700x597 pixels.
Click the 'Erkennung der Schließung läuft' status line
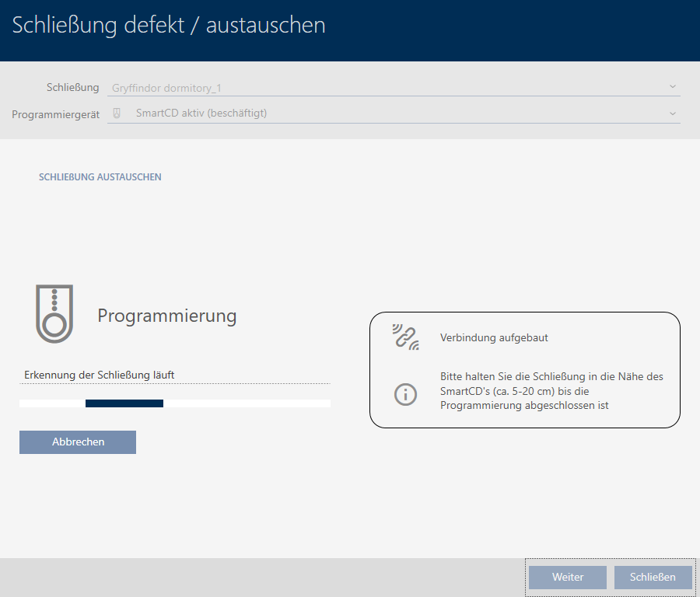pyautogui.click(x=99, y=375)
